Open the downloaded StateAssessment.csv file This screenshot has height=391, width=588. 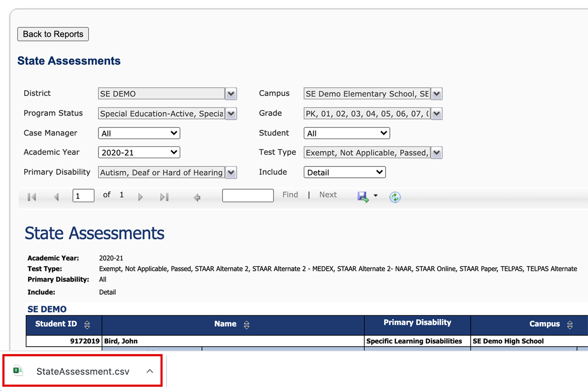83,371
